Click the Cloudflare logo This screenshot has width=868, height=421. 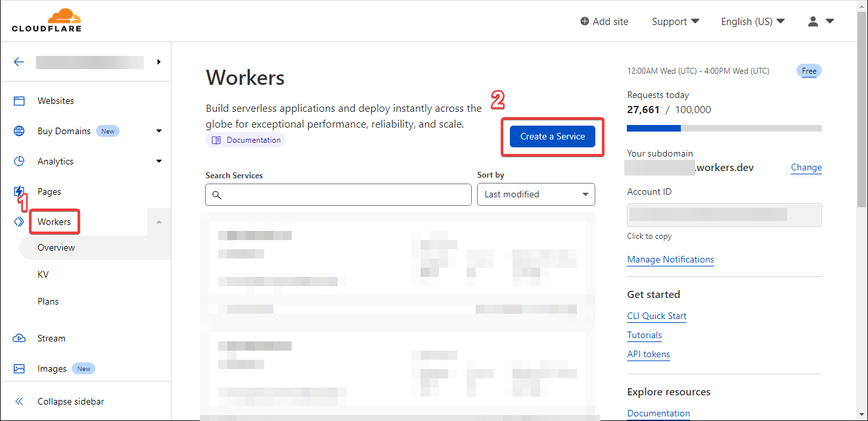tap(46, 20)
